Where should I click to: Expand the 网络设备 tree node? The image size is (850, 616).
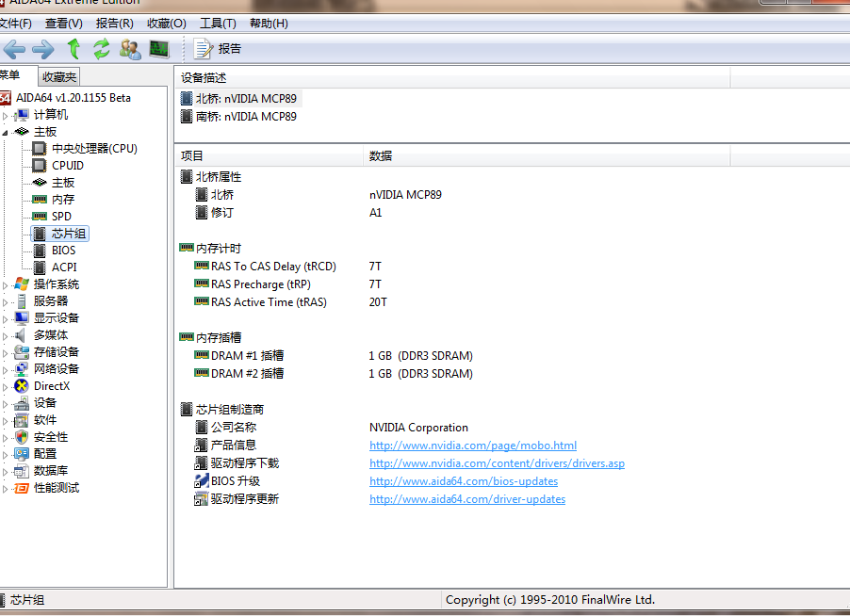click(x=6, y=369)
